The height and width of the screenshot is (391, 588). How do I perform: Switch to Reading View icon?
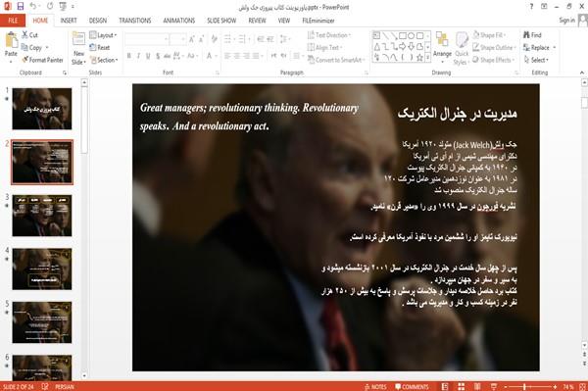coord(477,387)
